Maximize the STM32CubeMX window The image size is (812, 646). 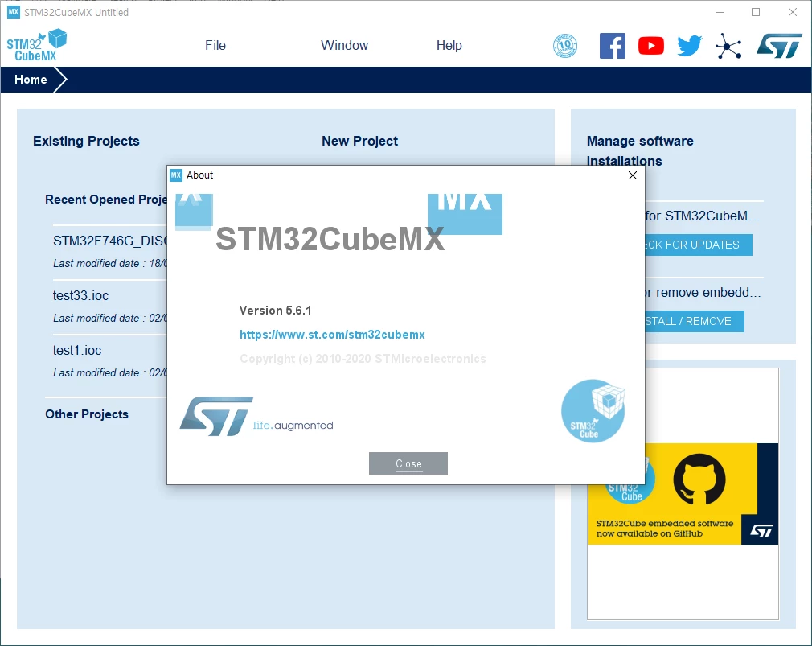[x=756, y=12]
